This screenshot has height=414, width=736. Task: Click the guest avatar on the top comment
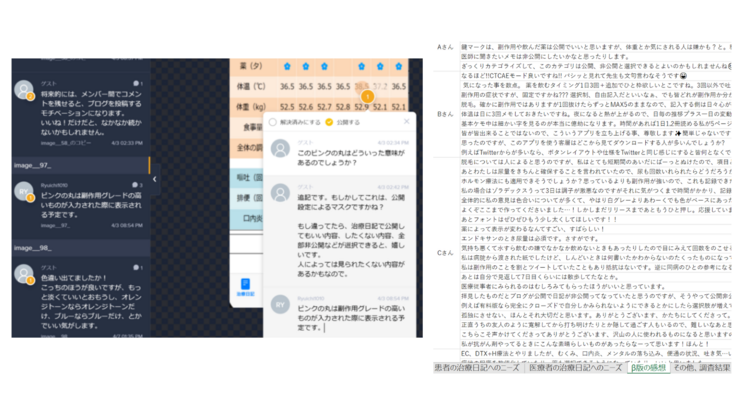pyautogui.click(x=24, y=90)
